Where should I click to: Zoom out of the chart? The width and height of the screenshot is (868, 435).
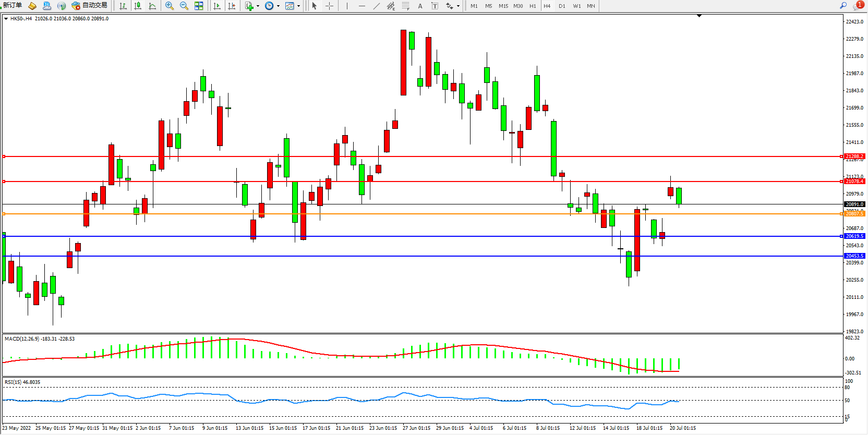pyautogui.click(x=184, y=6)
